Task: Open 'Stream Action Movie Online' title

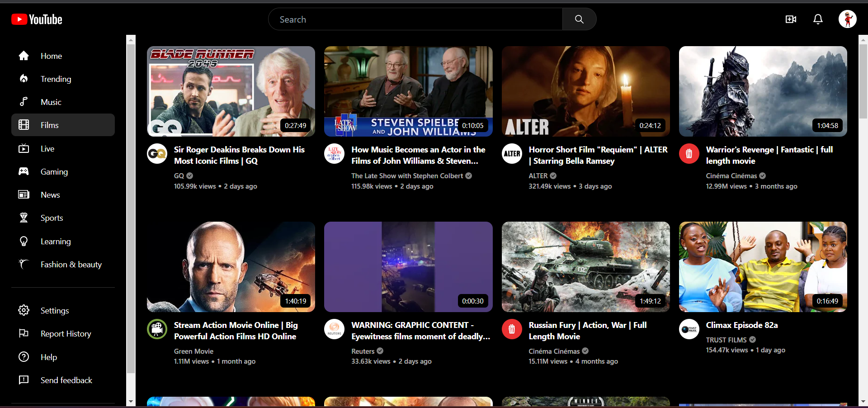Action: tap(236, 331)
